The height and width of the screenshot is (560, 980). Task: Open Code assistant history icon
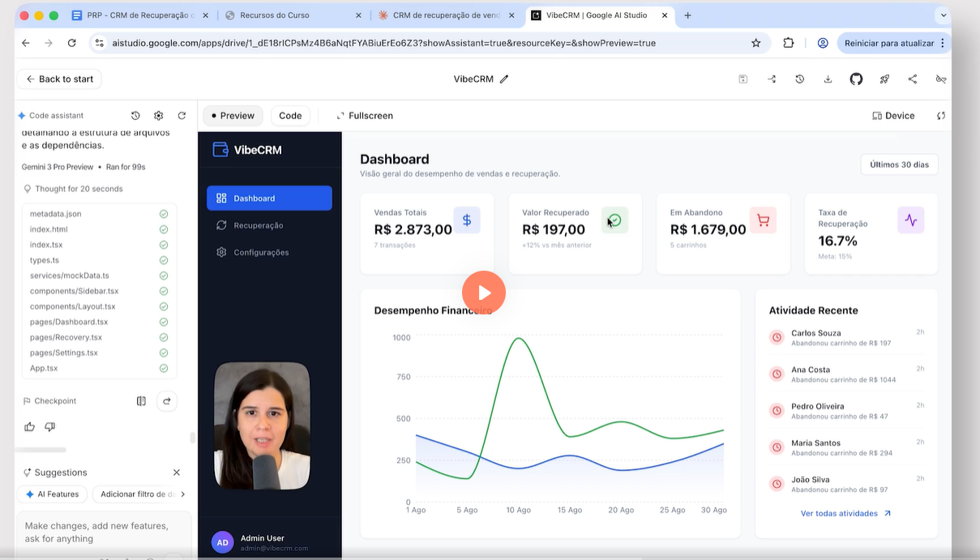[135, 116]
